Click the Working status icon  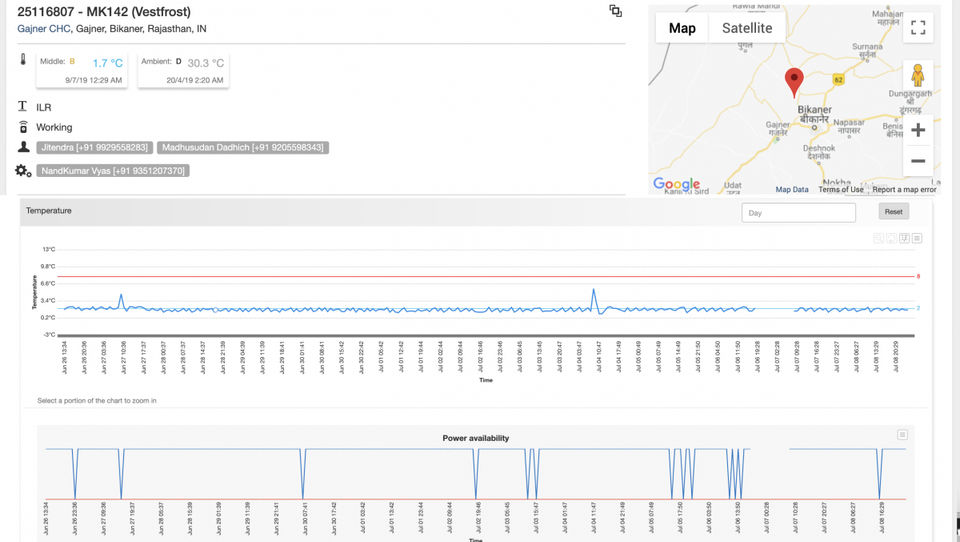pos(23,127)
